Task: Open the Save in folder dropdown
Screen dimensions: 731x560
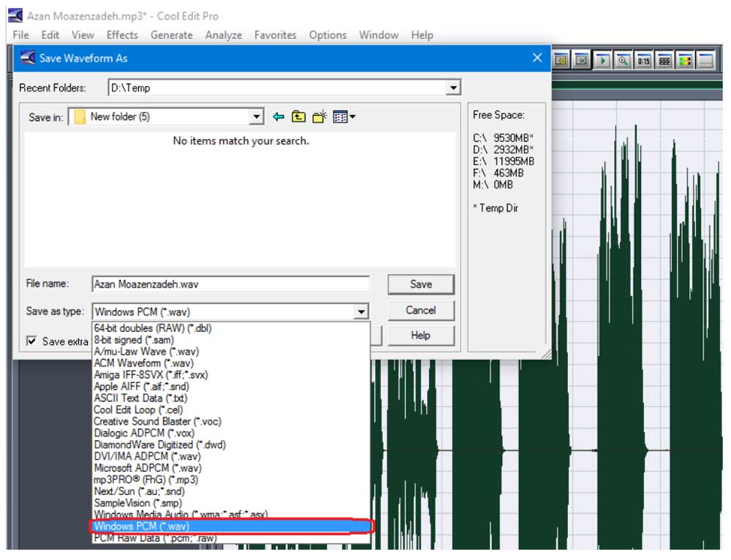Action: 256,117
